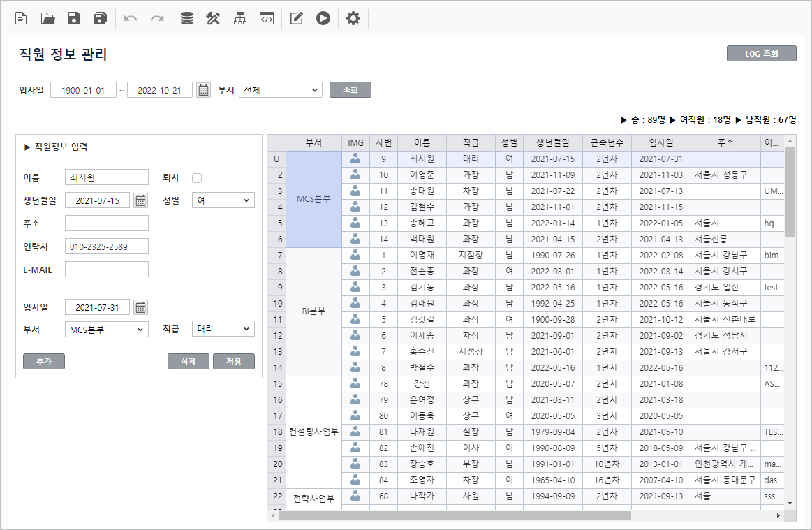Open calendar next to 생년월일 field

pos(140,201)
